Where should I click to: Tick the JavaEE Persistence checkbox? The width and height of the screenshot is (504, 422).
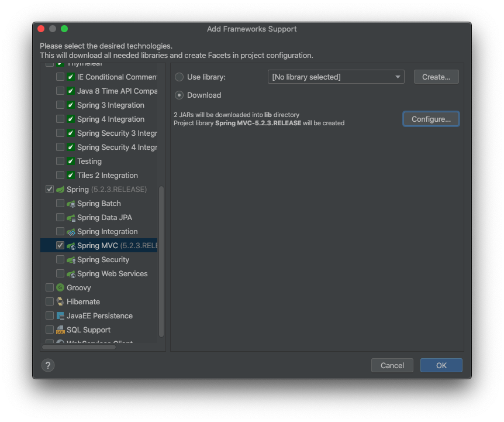(x=50, y=315)
